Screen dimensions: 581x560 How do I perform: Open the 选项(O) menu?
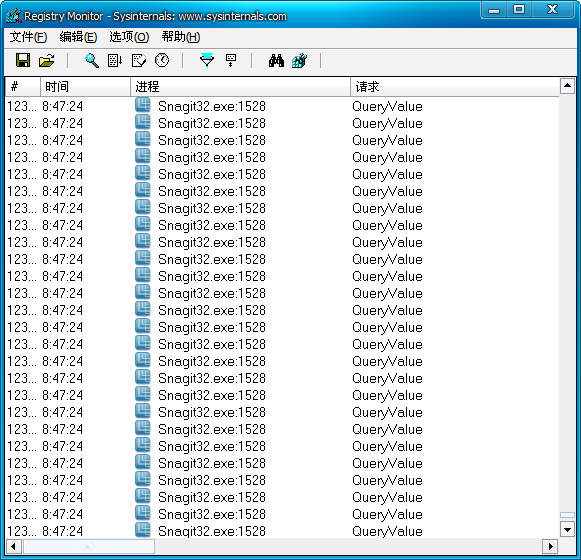coord(129,37)
